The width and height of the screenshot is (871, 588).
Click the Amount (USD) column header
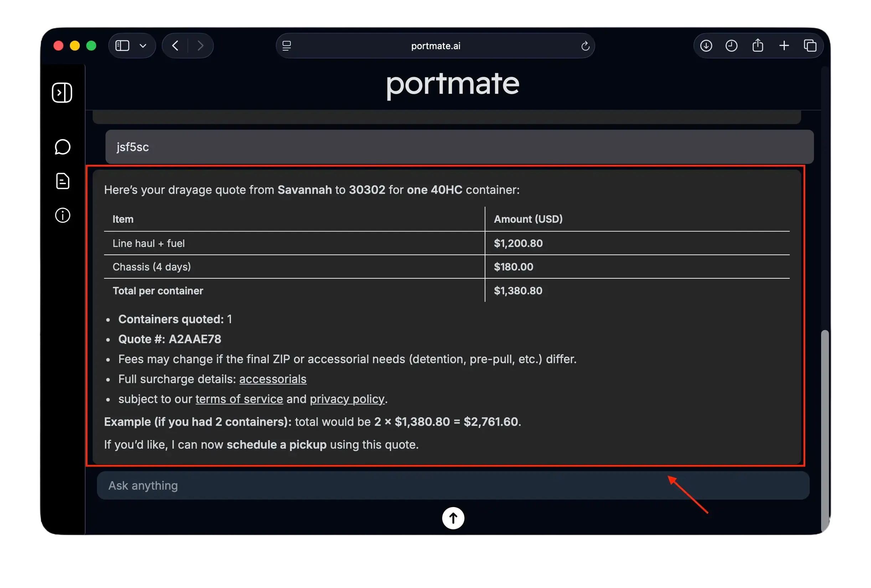[x=528, y=219]
